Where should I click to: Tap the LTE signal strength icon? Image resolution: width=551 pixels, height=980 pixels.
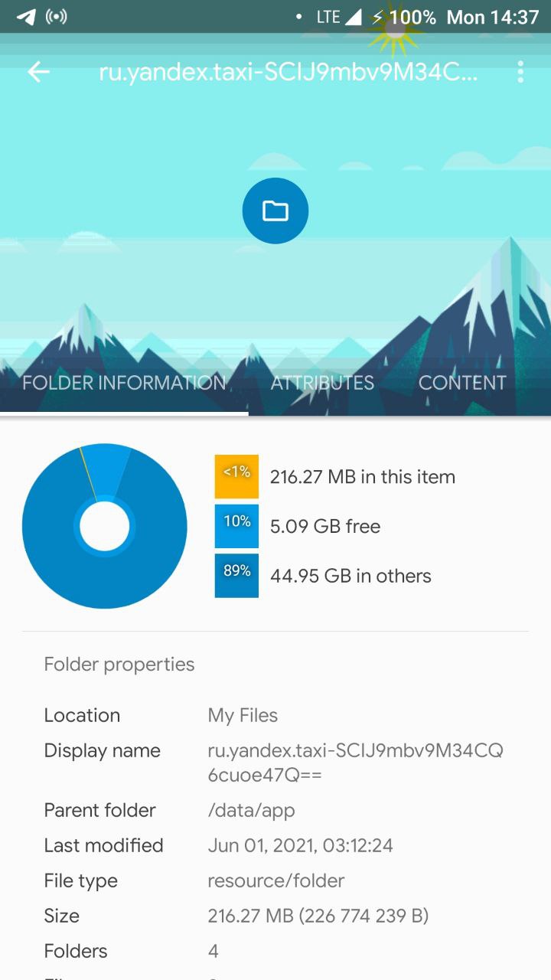coord(353,17)
